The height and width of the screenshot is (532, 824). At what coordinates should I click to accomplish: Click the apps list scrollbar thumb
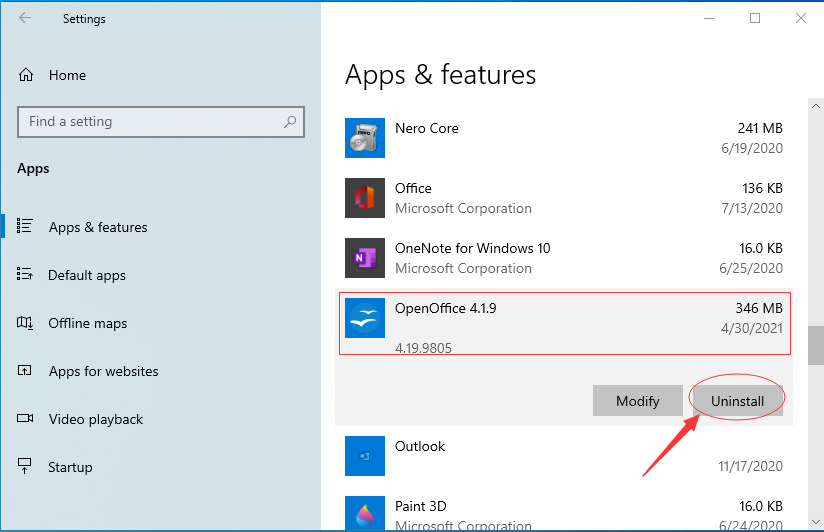coord(816,345)
